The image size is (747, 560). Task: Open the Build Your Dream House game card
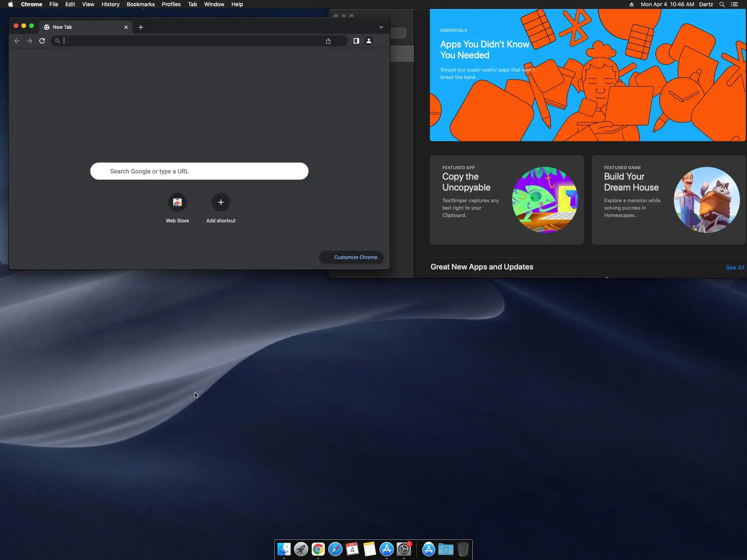pos(668,200)
